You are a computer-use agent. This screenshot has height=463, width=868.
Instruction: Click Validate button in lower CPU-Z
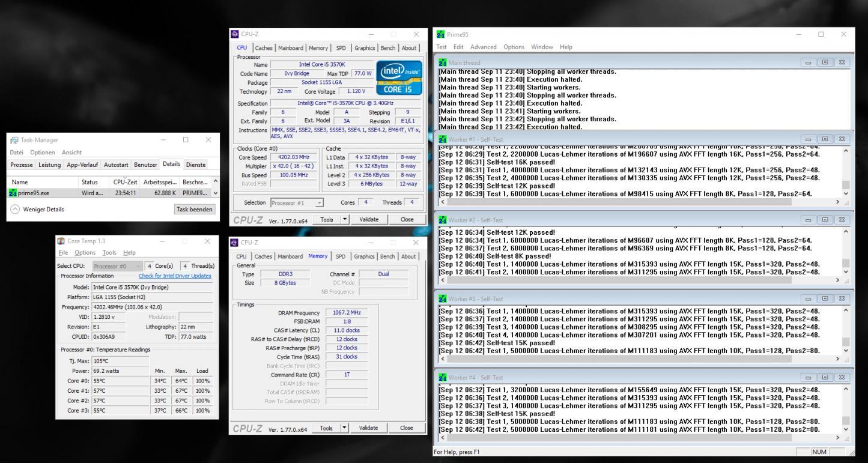coord(369,428)
